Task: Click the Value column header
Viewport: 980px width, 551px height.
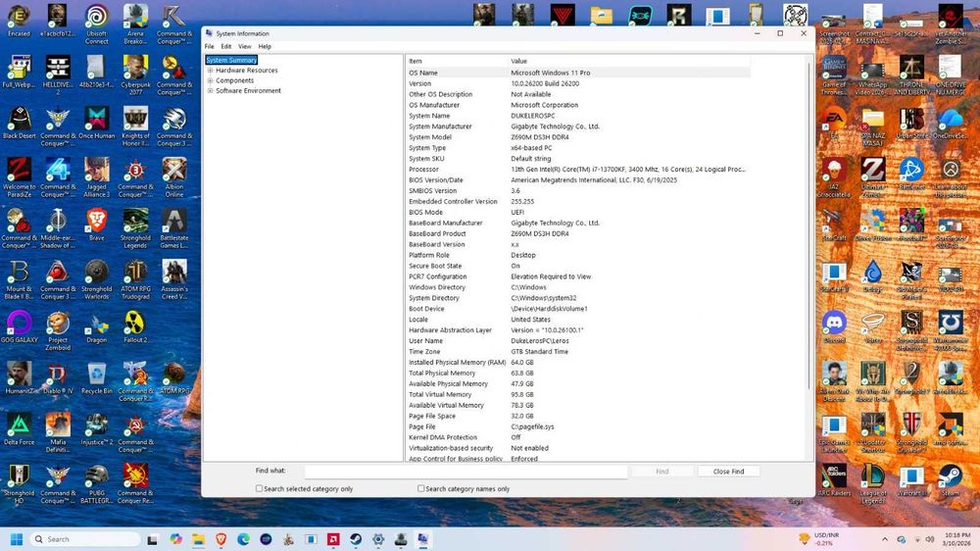Action: pyautogui.click(x=629, y=62)
